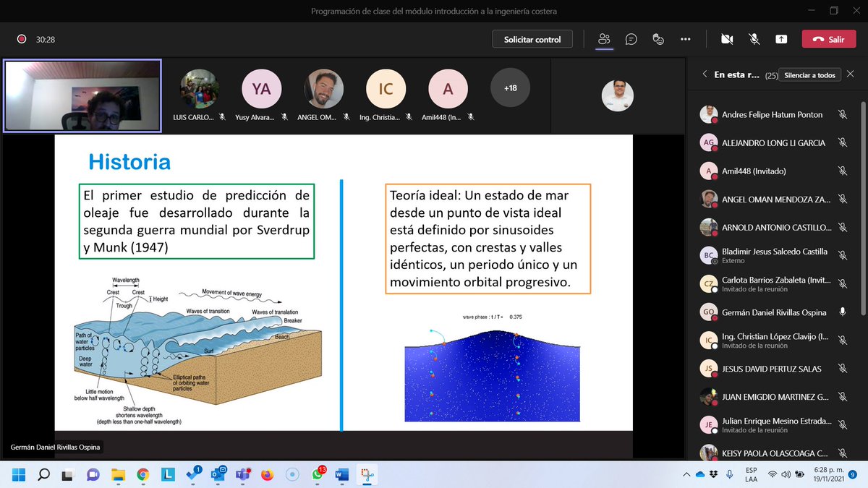Select ANGEL OM participant avatar in strip
Viewport: 868px width, 488px height.
coord(323,88)
